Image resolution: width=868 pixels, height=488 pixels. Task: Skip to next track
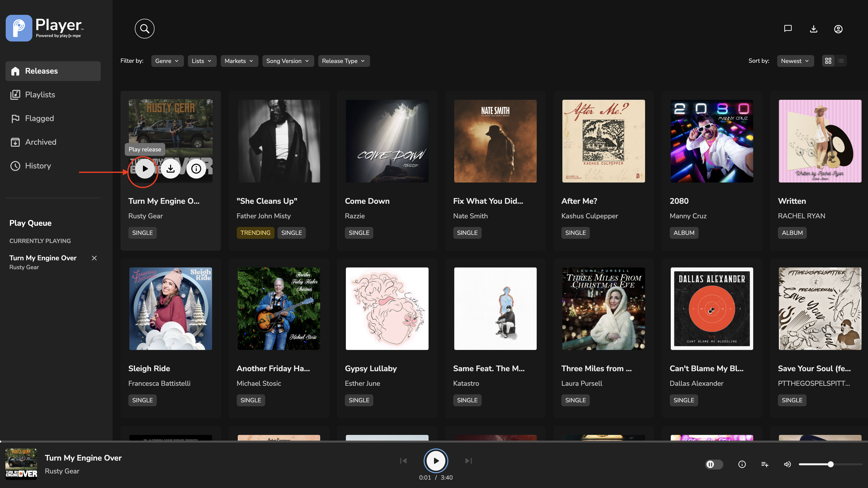click(x=468, y=461)
